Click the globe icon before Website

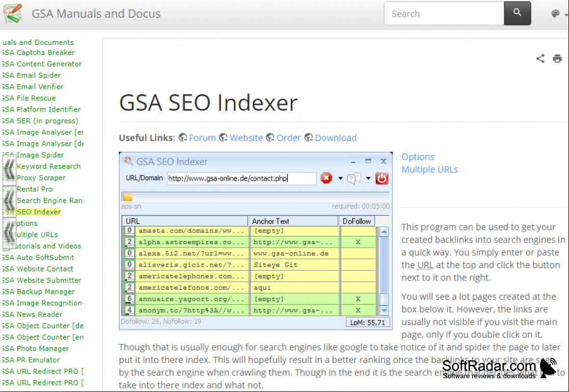pos(223,138)
